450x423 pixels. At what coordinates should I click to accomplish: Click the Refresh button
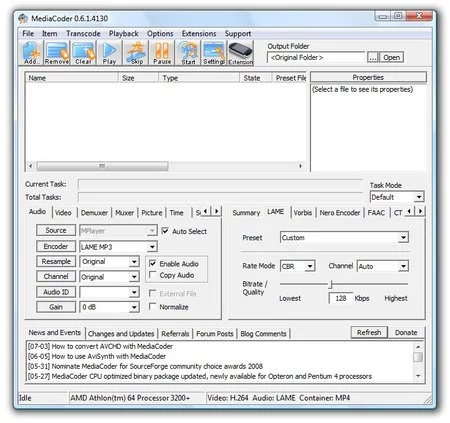[369, 332]
